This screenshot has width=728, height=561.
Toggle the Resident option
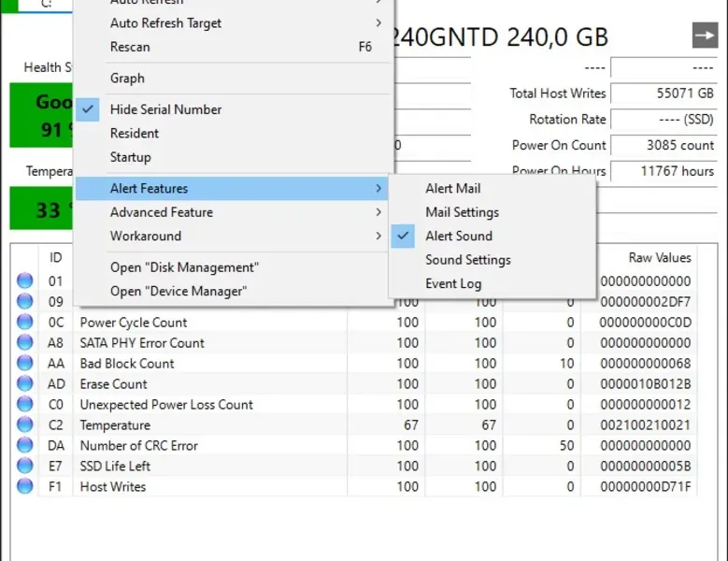(x=232, y=134)
